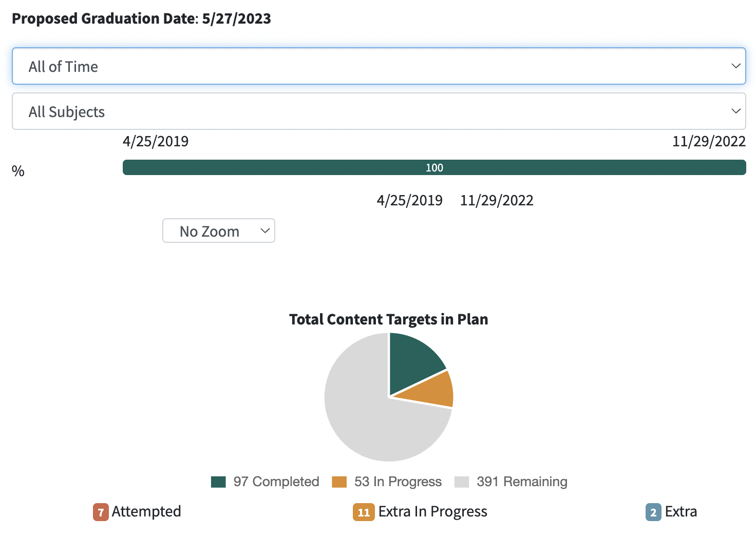Click the orange 7 Attempted badge
Screen dimensions: 756x537
(x=101, y=512)
